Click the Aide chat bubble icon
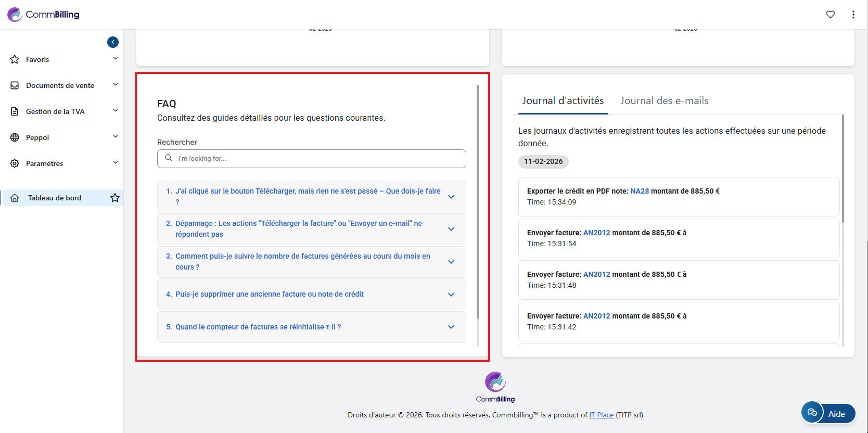 pos(812,413)
